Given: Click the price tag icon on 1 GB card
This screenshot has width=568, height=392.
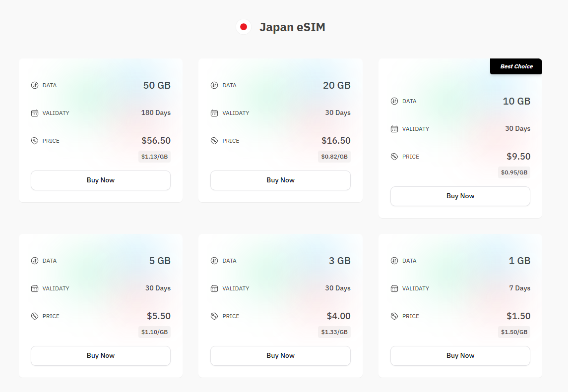Looking at the screenshot, I should click(x=394, y=316).
